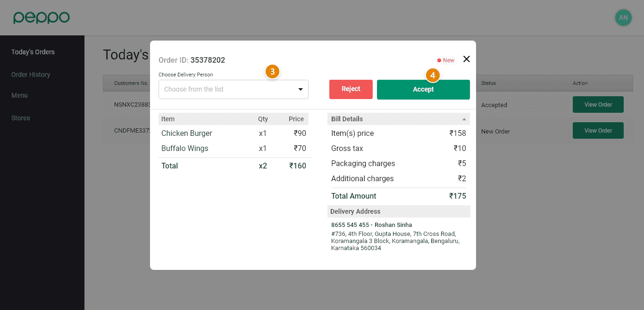Go to Today's Orders

click(x=33, y=52)
